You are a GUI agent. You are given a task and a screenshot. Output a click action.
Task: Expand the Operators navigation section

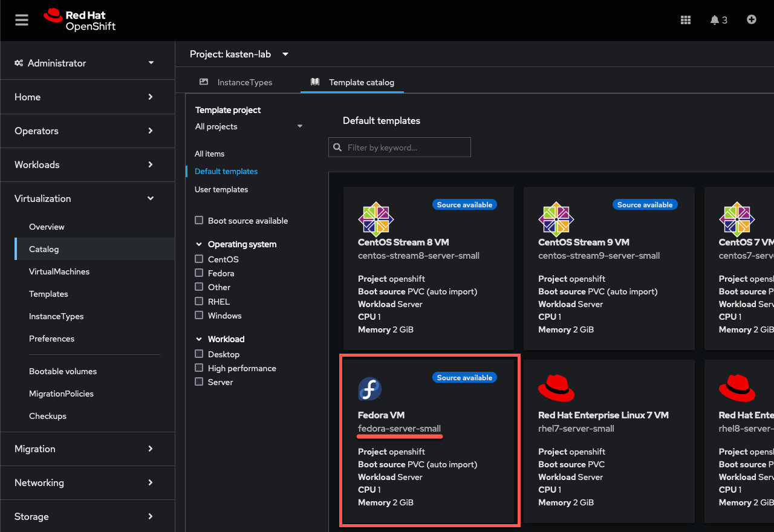[88, 131]
